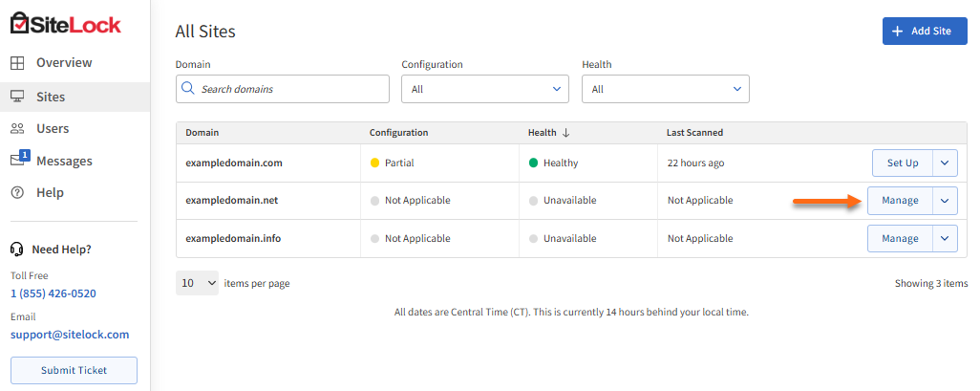Click the toll free phone number link
Screen dimensions: 980x391
point(53,293)
